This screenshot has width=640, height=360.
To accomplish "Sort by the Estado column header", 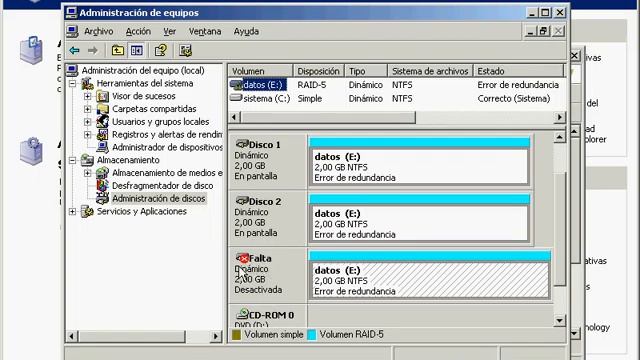I will click(518, 71).
